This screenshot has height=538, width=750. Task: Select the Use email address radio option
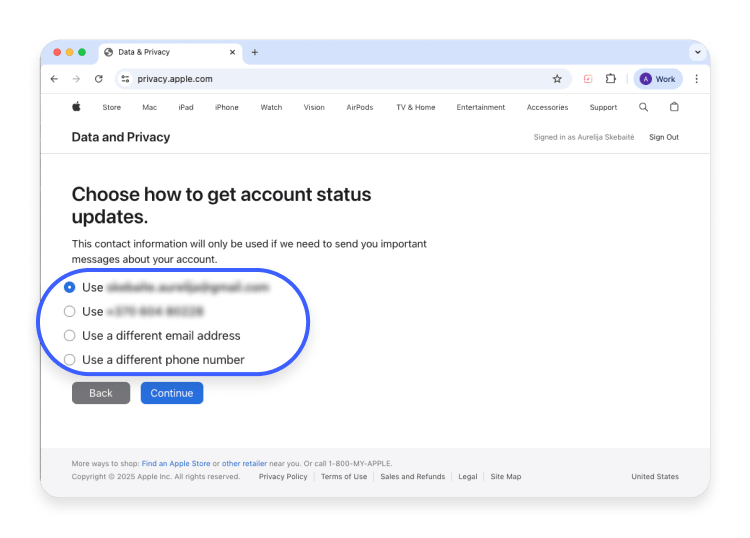click(69, 287)
